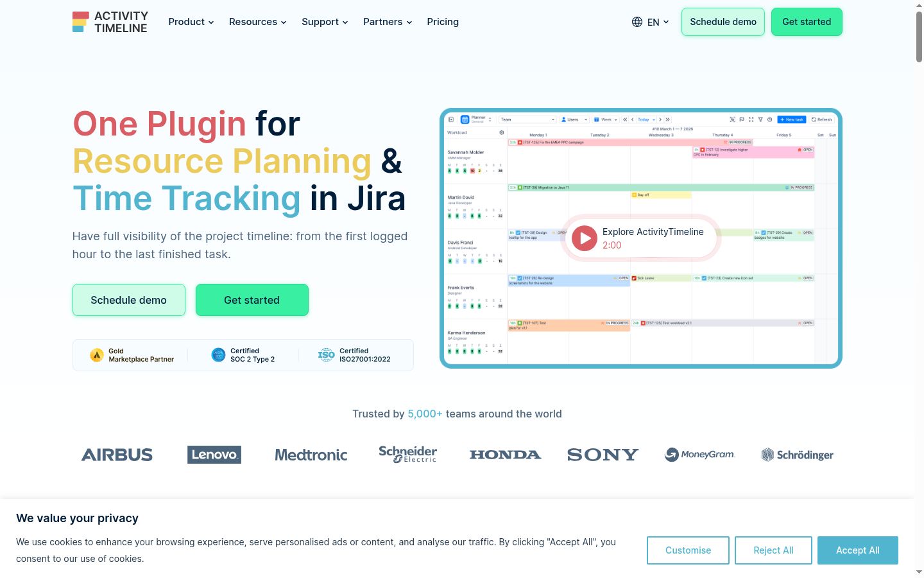Image resolution: width=924 pixels, height=578 pixels.
Task: Click the Sick Leave event bar
Action: click(x=661, y=278)
